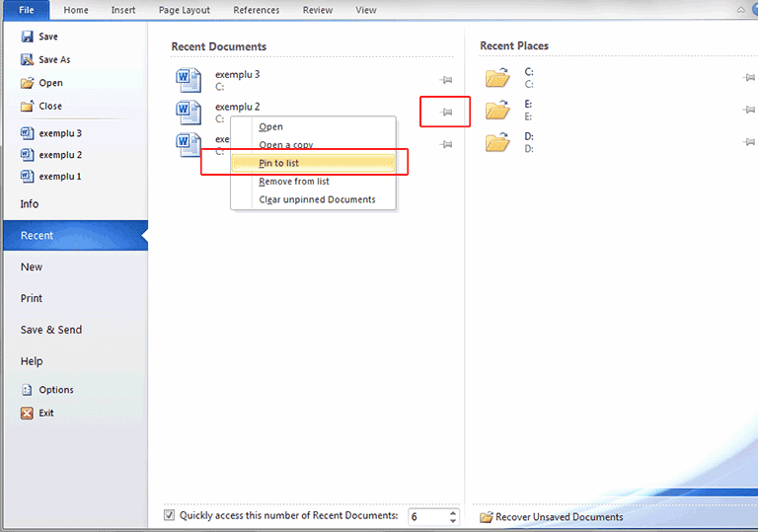Image resolution: width=758 pixels, height=532 pixels.
Task: Increase recent documents count with up arrow
Action: point(453,511)
